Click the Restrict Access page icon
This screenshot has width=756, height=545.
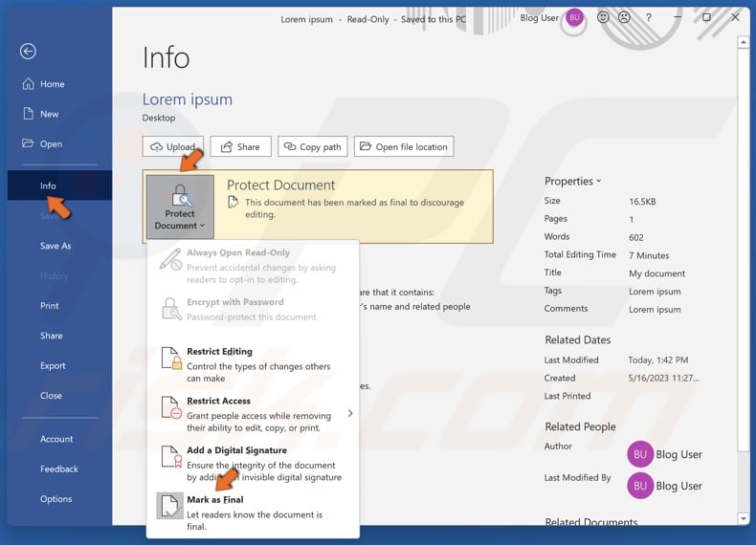click(x=171, y=407)
